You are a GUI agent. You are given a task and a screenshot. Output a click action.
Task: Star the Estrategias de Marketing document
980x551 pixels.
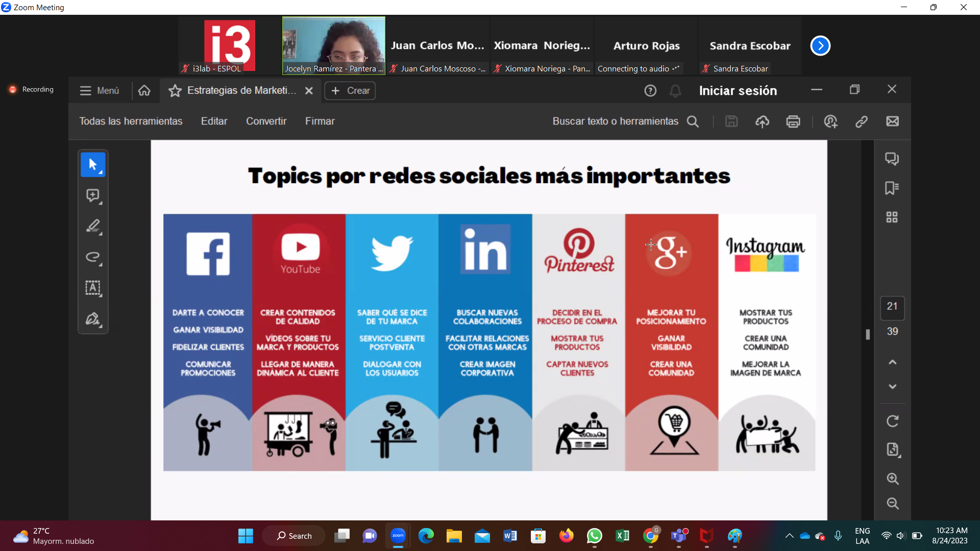[x=175, y=91]
